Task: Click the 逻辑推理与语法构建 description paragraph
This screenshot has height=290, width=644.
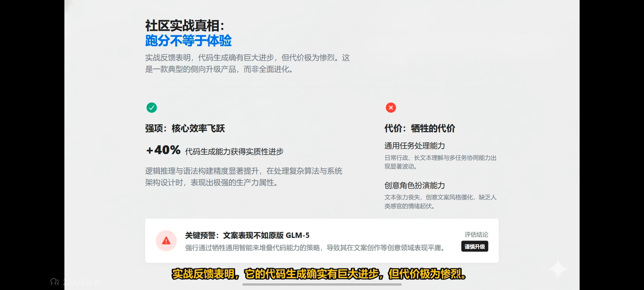Action: coord(244,177)
